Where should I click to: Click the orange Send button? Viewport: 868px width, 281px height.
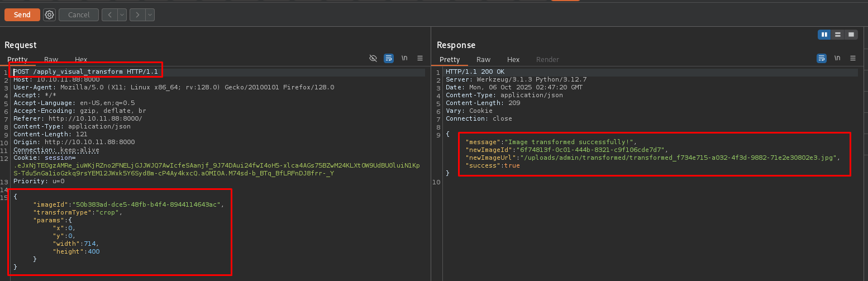[x=22, y=15]
